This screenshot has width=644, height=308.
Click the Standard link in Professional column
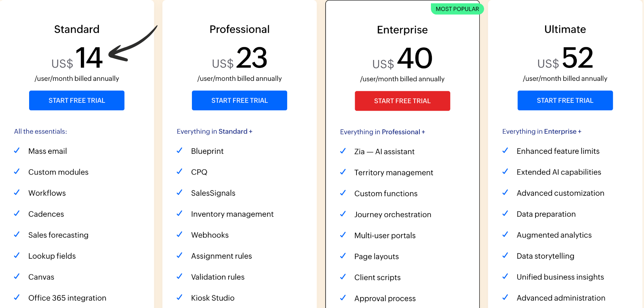233,132
